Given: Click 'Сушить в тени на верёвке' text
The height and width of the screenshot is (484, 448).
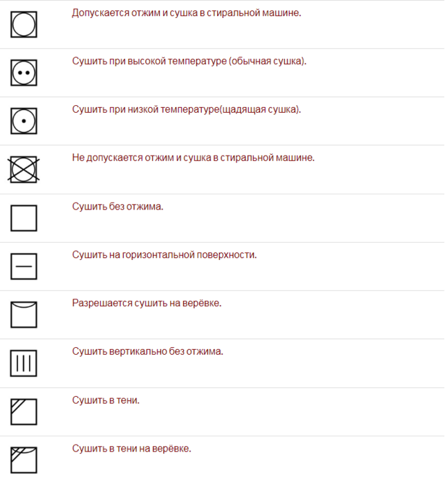Looking at the screenshot, I should tap(131, 449).
